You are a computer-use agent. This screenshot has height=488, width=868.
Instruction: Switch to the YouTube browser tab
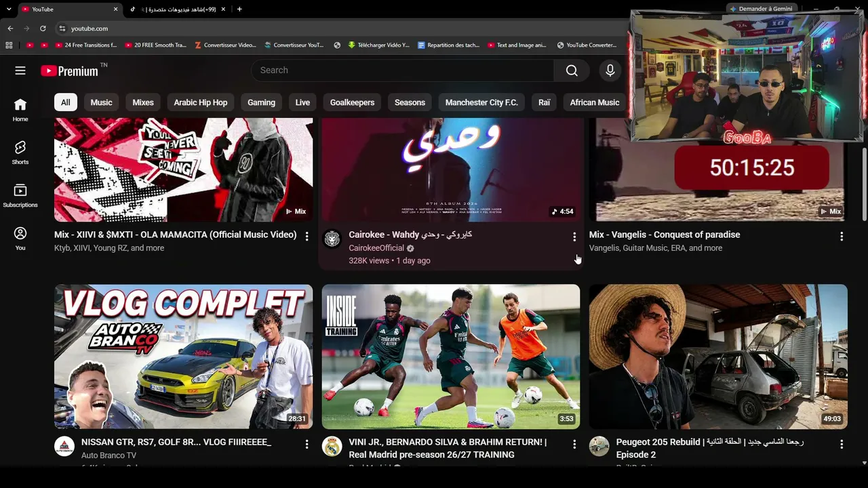(70, 9)
